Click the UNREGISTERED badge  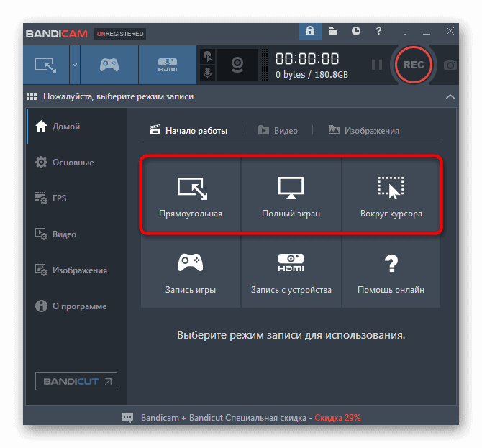(120, 34)
